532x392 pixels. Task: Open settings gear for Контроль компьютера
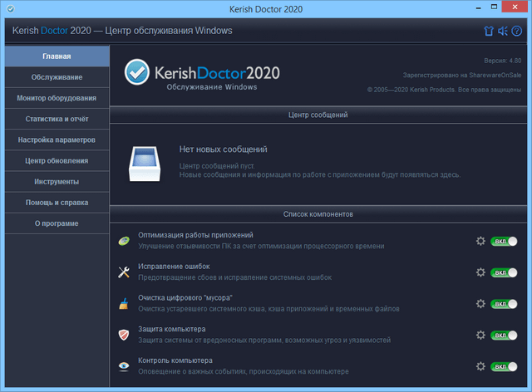click(x=480, y=366)
